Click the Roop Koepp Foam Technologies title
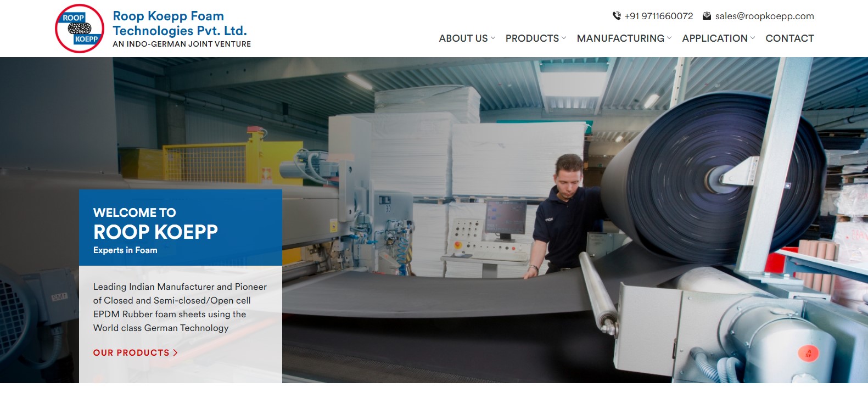The width and height of the screenshot is (868, 415). [180, 24]
